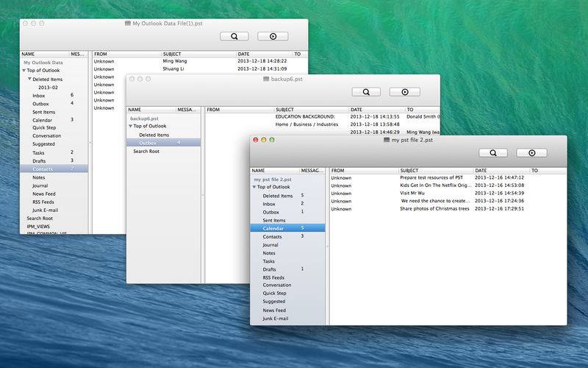Select Outbox folder in backup6.pst window
This screenshot has width=588, height=368.
coord(163,143)
